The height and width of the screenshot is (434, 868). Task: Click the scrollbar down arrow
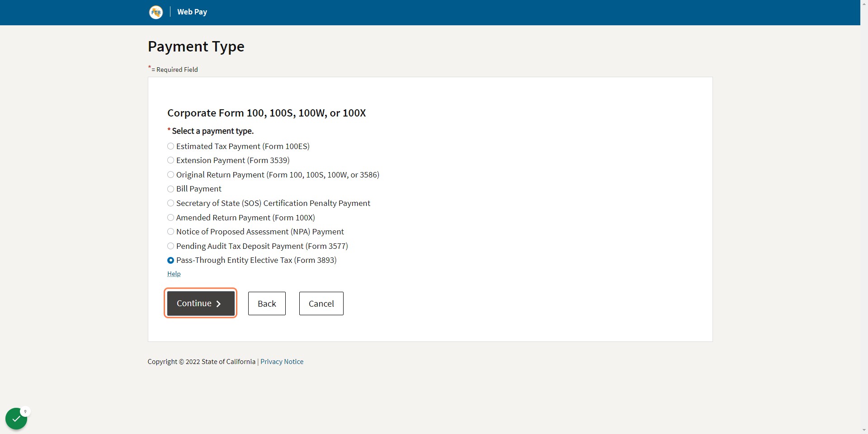coord(864,430)
